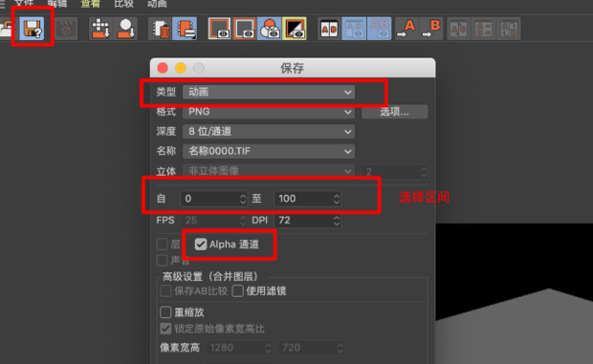Open the 文件 menu
Viewport: 593px width, 364px height.
tap(24, 4)
